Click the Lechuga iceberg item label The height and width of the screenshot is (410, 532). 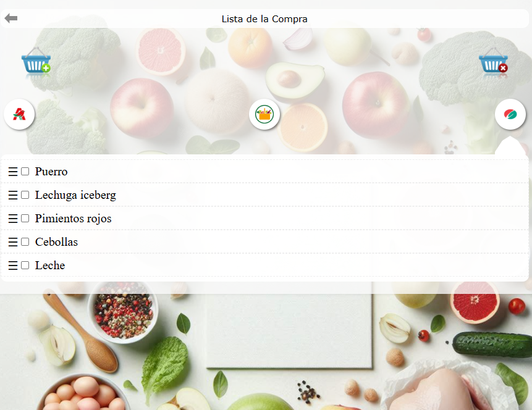pyautogui.click(x=75, y=195)
